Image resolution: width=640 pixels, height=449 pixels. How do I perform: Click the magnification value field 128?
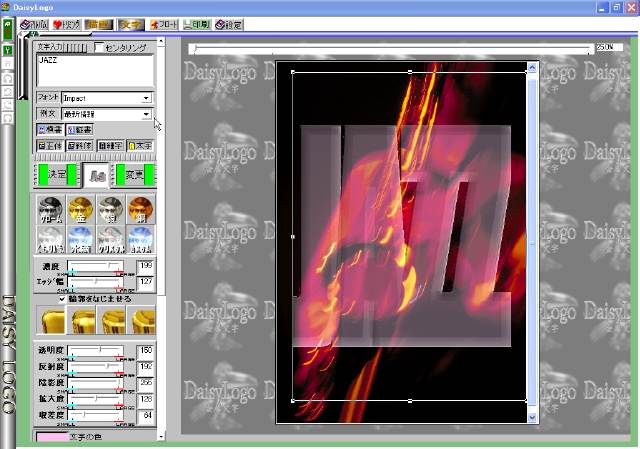(x=146, y=399)
